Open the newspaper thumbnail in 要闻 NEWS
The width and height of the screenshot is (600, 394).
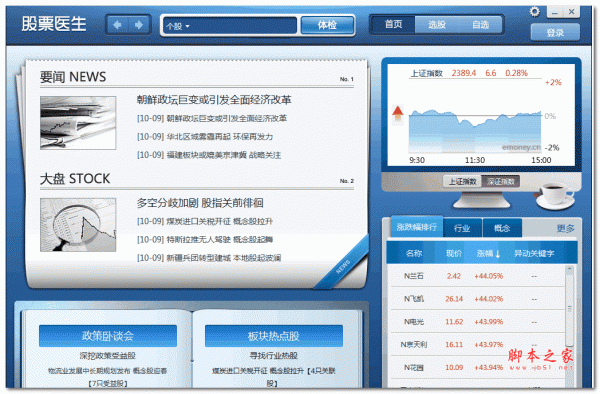(78, 123)
